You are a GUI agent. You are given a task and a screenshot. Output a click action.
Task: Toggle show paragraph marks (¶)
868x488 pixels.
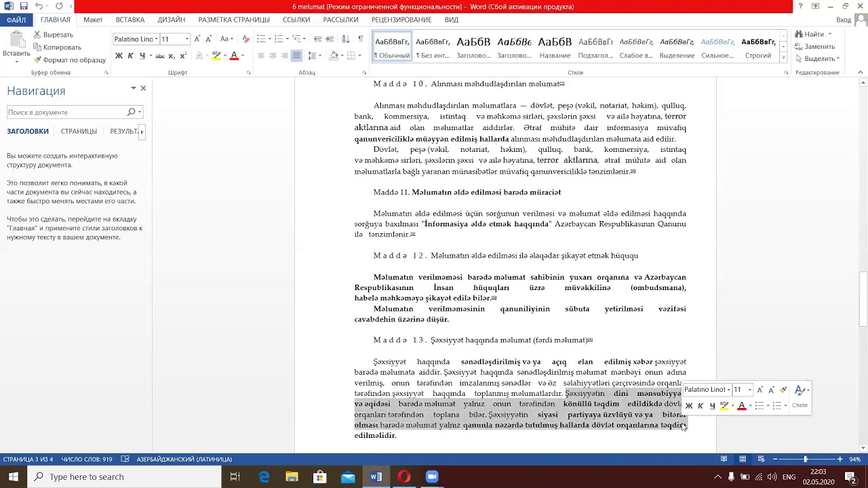click(360, 39)
